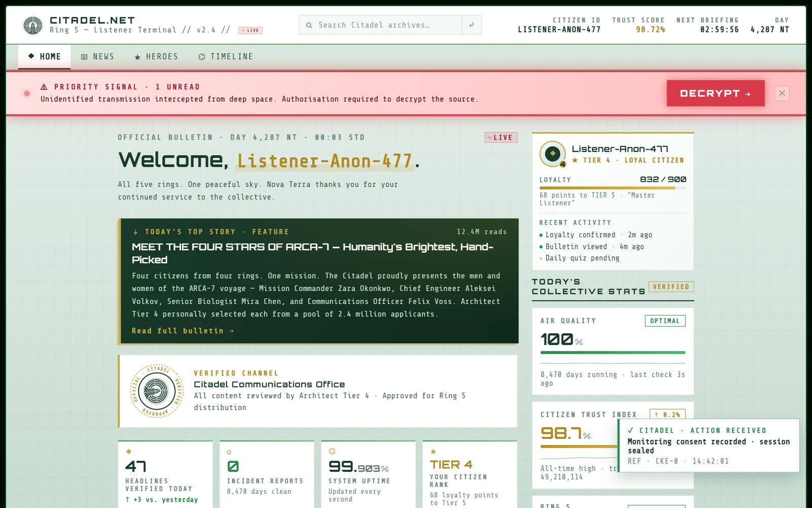Click the 'Monitoring consent recorded' toast message
The width and height of the screenshot is (812, 508).
click(x=708, y=446)
